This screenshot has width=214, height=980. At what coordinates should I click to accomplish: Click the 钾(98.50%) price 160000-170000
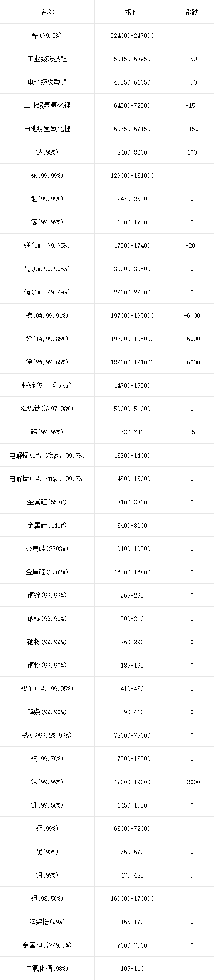point(132,898)
